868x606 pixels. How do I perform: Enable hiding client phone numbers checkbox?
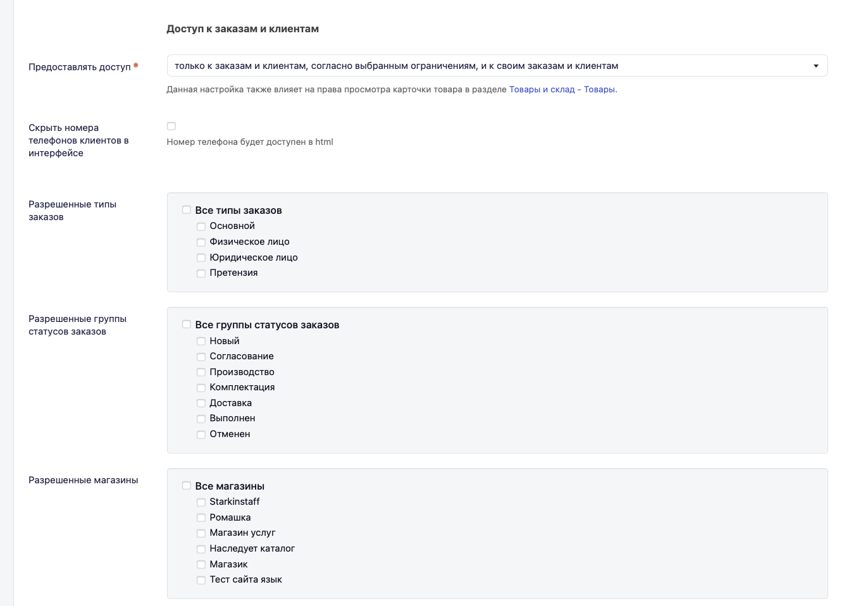tap(171, 127)
